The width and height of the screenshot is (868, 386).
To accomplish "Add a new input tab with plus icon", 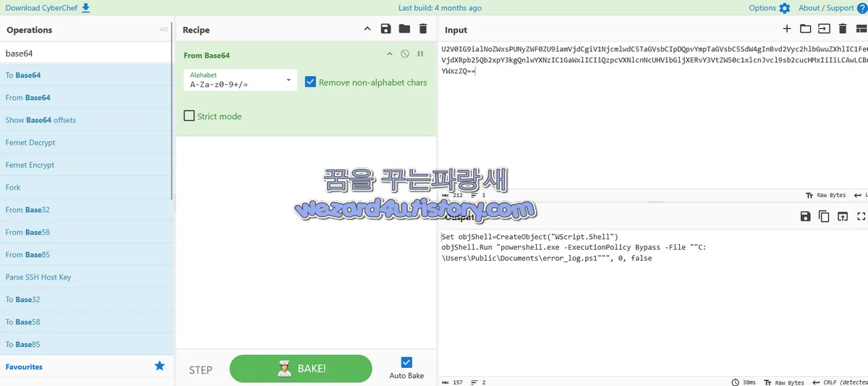I will click(x=787, y=29).
